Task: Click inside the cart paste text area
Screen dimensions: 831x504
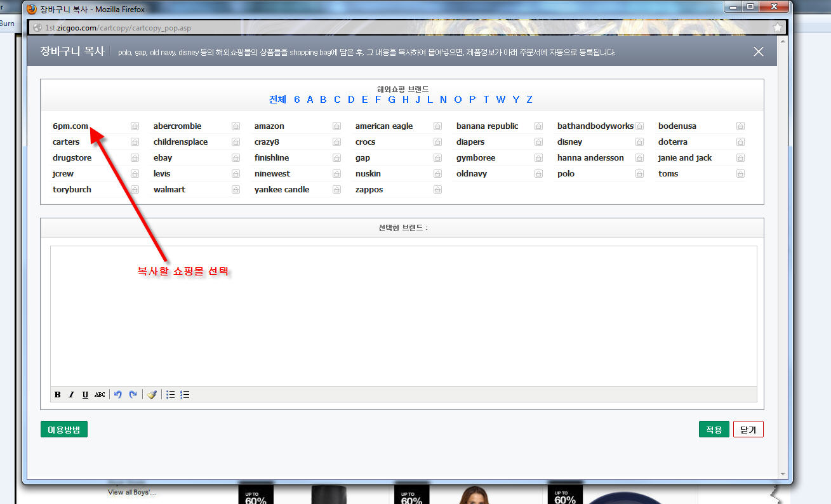Action: click(404, 316)
